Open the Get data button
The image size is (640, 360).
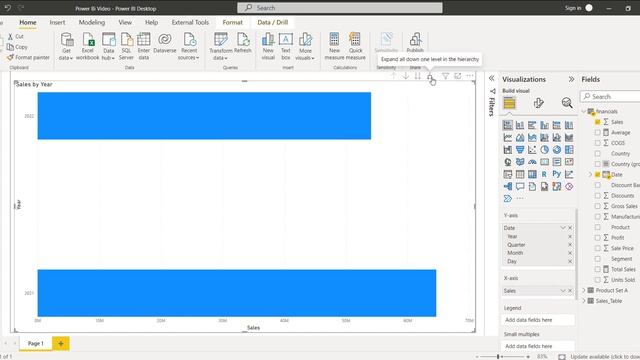tap(67, 47)
